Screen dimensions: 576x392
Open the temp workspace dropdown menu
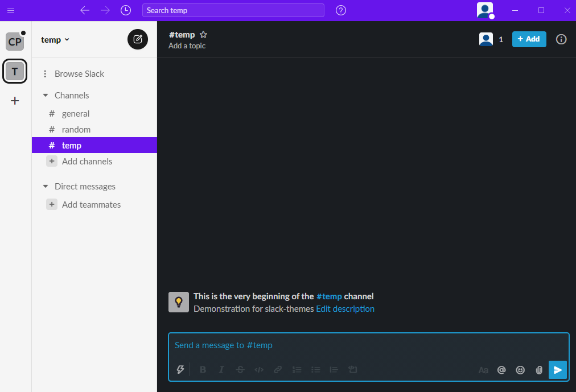tap(55, 40)
